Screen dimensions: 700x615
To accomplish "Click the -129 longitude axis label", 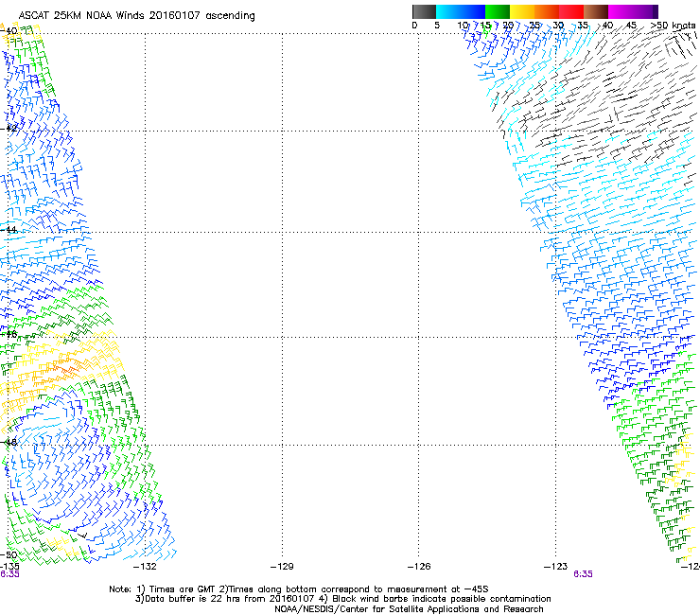I will click(282, 567).
